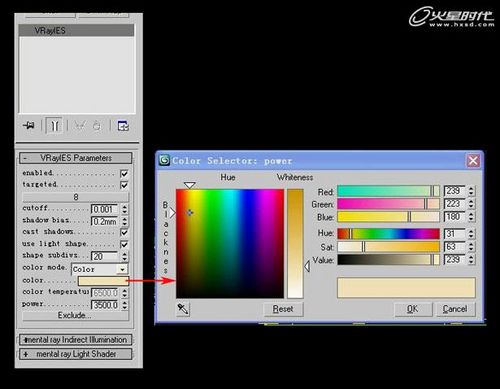Click the Value field 239
This screenshot has height=389, width=500.
(455, 260)
